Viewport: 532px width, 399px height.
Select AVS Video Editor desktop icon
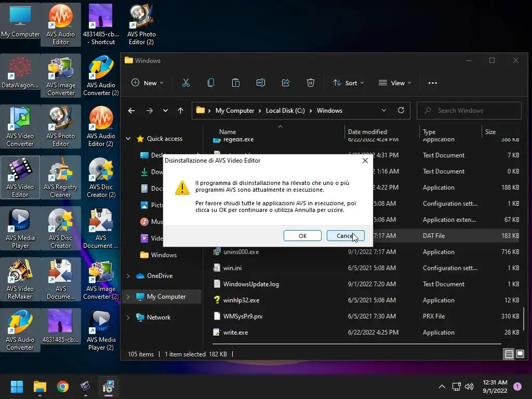(x=20, y=178)
